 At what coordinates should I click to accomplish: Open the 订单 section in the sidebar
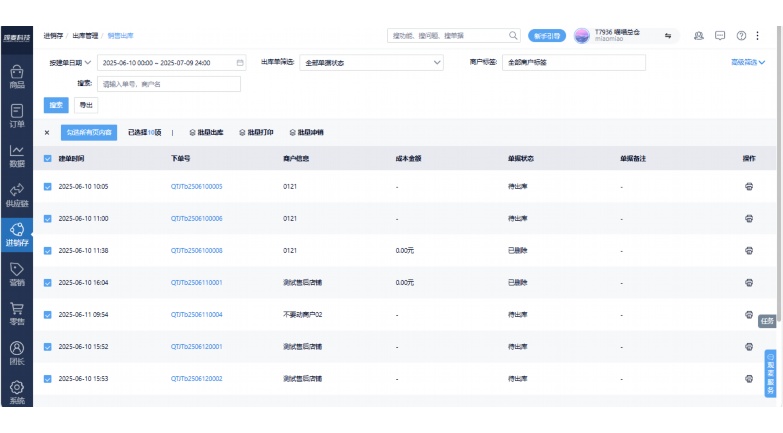pyautogui.click(x=16, y=116)
